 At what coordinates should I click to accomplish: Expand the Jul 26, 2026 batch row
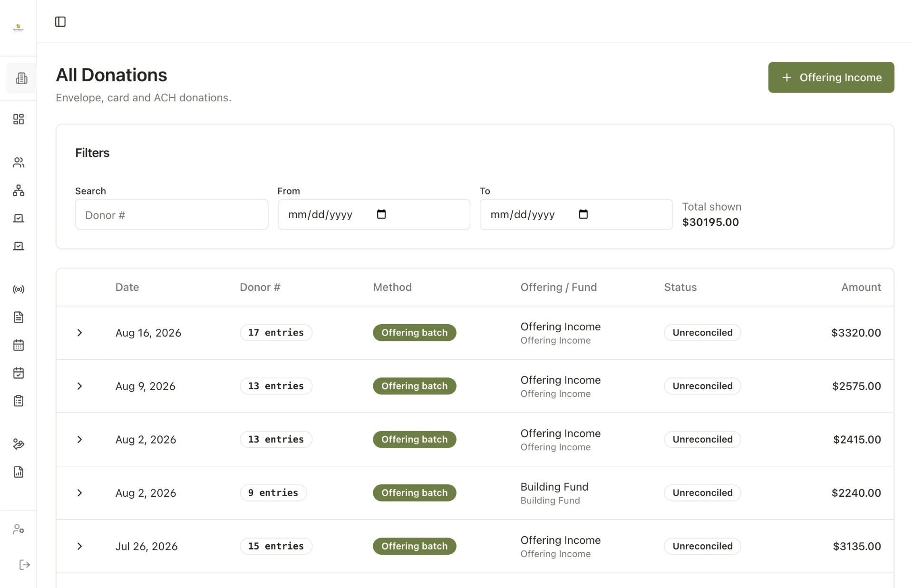click(x=80, y=546)
